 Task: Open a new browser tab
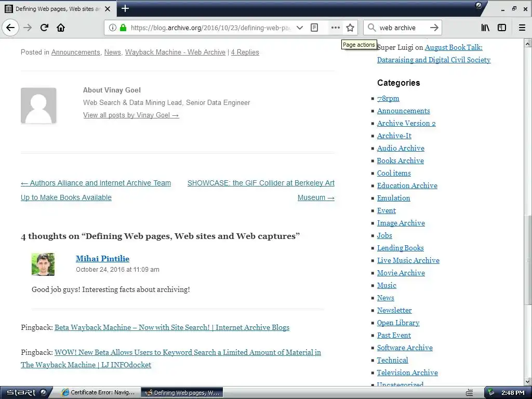tap(125, 8)
